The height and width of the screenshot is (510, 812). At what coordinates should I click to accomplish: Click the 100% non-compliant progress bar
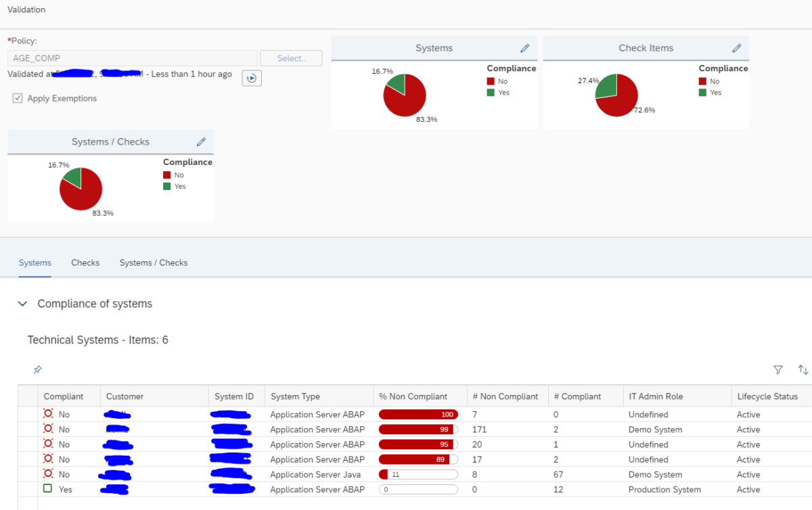(418, 414)
